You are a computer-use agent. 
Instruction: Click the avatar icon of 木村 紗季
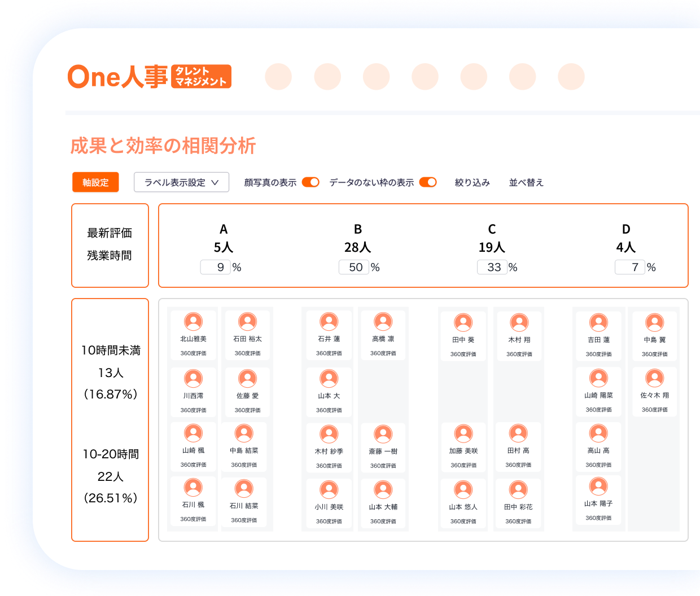pos(329,435)
